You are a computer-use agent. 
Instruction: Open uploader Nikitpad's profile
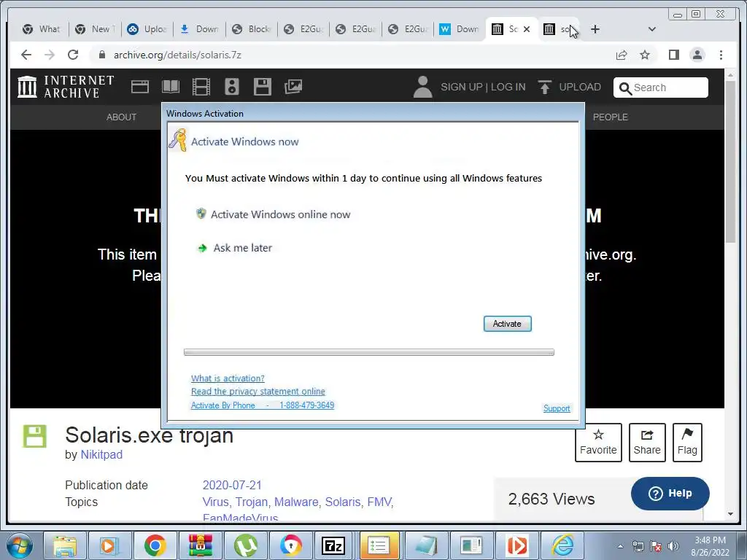tap(101, 454)
